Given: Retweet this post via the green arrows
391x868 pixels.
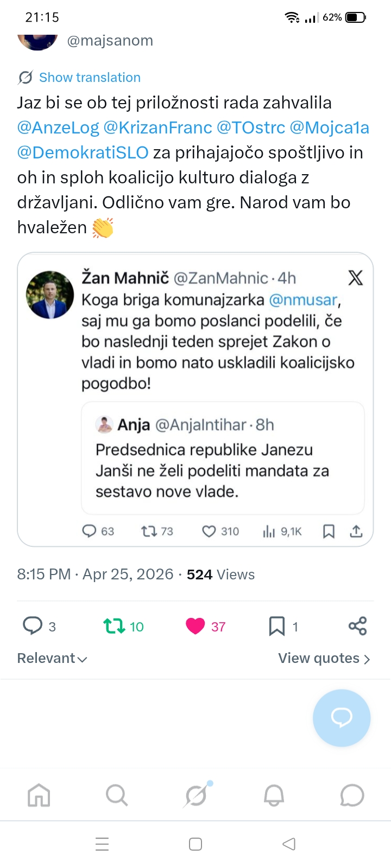Looking at the screenshot, I should 115,626.
